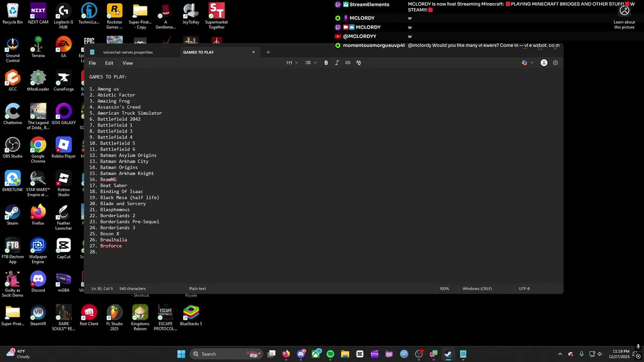Insert a link with the Notepad link icon

348,63
